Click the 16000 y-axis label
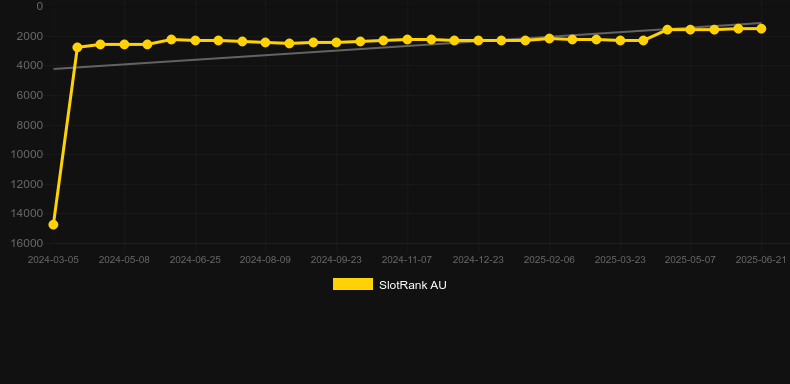Screen dimensions: 790x384 (27, 243)
